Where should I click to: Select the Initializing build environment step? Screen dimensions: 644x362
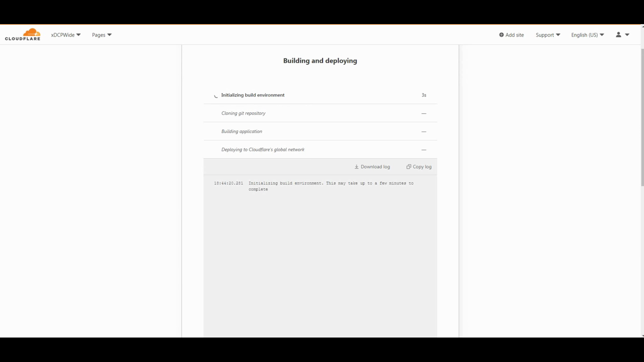pyautogui.click(x=253, y=95)
